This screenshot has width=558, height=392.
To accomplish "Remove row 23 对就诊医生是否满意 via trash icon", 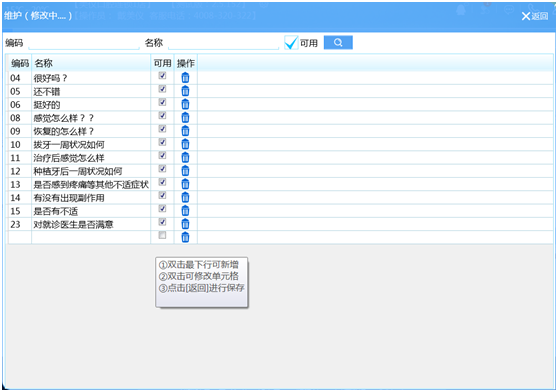I will coord(185,224).
